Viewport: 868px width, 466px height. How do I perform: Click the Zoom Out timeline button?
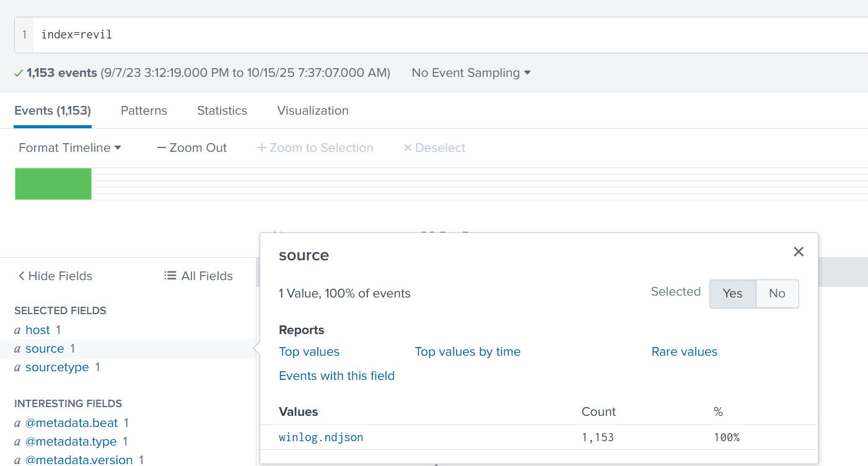click(x=192, y=147)
